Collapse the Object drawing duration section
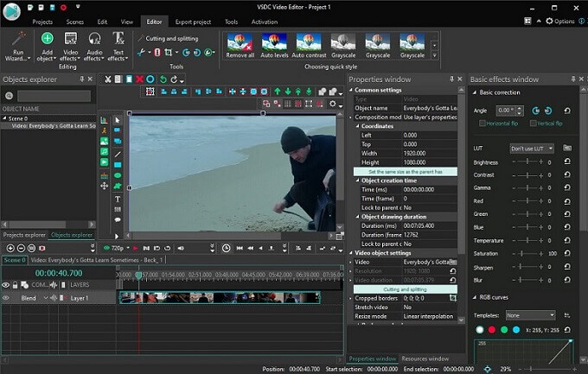588x374 pixels. tap(357, 217)
